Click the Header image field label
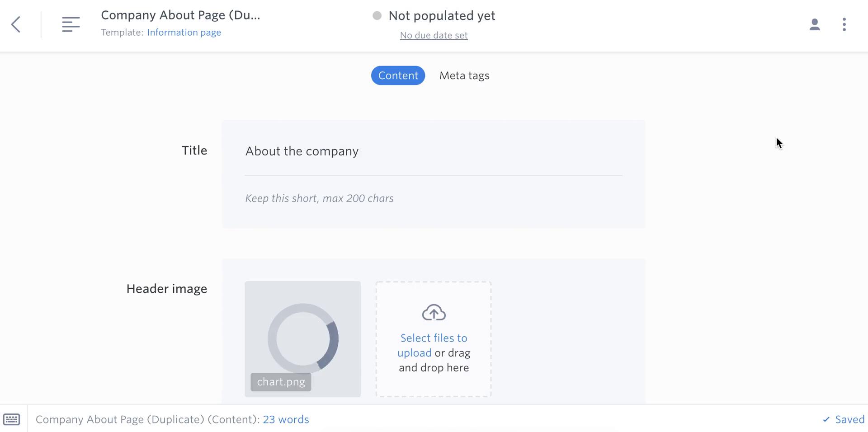 tap(167, 289)
